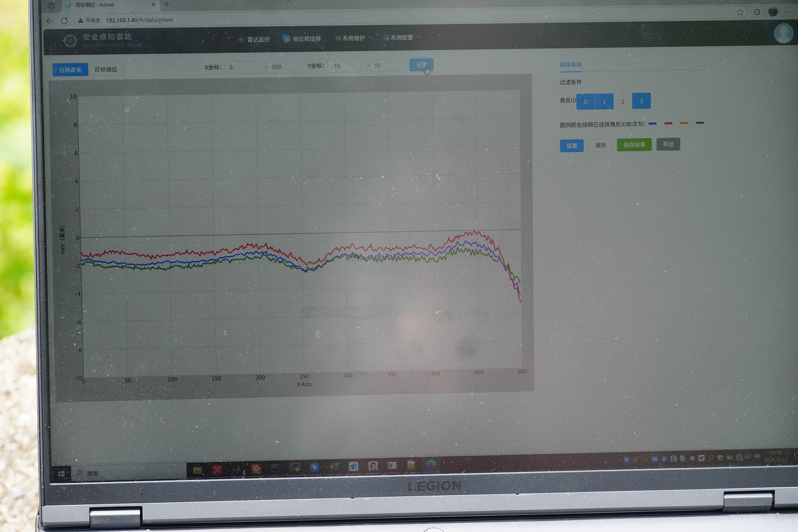Toggle off 角反ID 3 filter

pyautogui.click(x=641, y=101)
